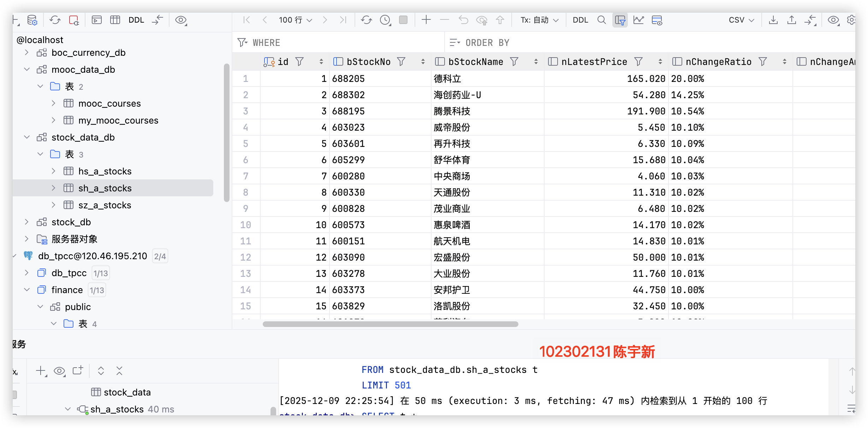Show the chart view icon

638,20
